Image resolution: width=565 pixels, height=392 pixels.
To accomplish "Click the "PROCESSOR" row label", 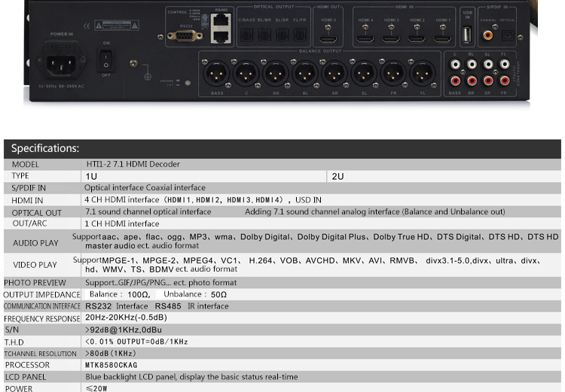I will 27,365.
